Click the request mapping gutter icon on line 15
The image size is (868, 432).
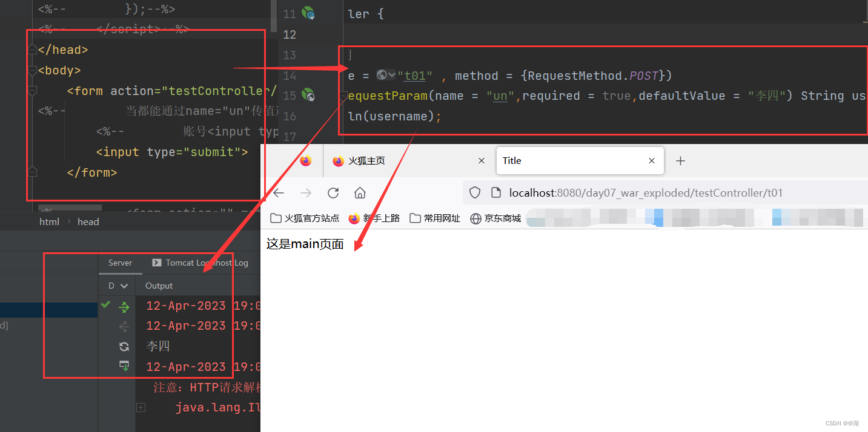(x=308, y=95)
